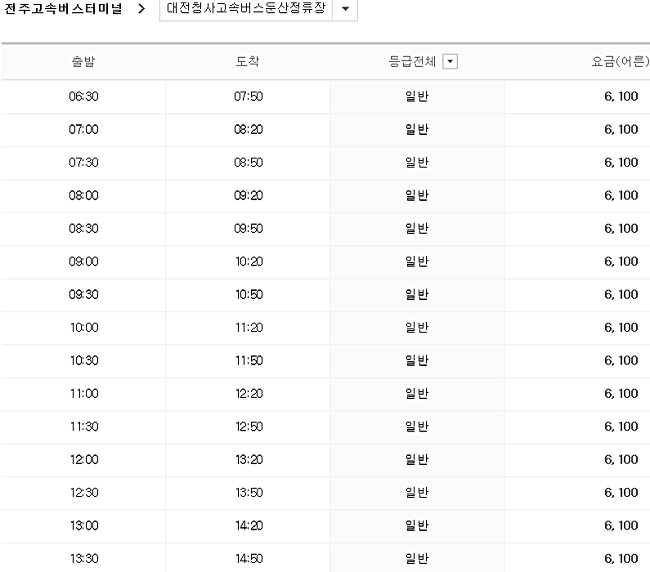This screenshot has width=650, height=572.
Task: Select the 11:00 departure time
Action: 84,393
